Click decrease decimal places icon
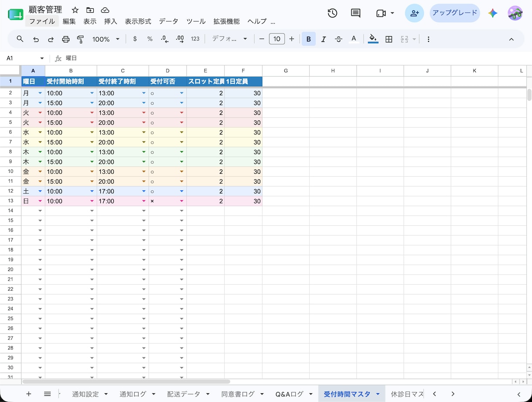 [x=165, y=39]
